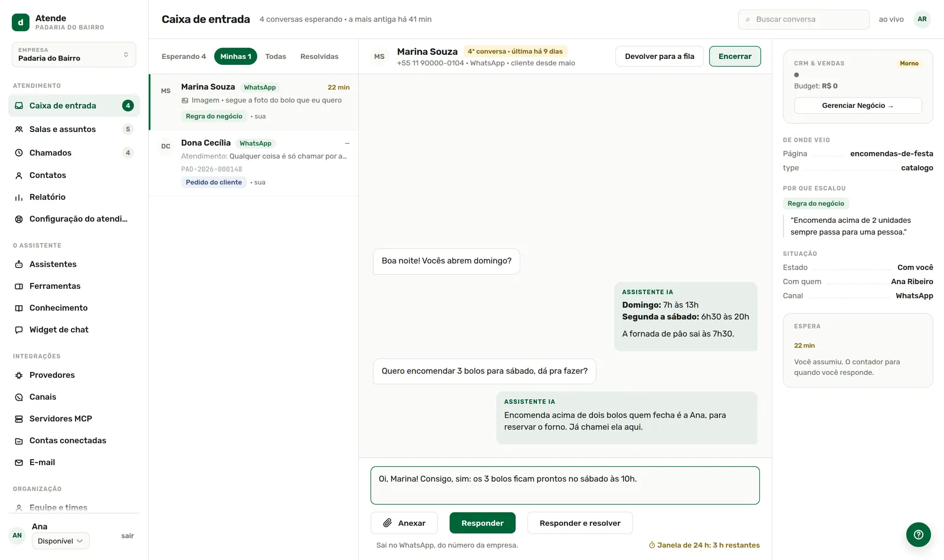Click the Atende logo icon
944x560 pixels.
[21, 22]
